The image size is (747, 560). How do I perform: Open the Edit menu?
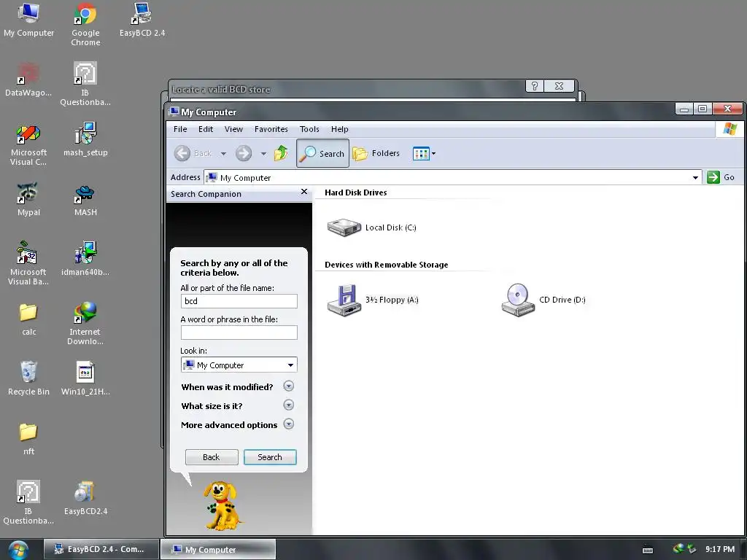pos(206,129)
